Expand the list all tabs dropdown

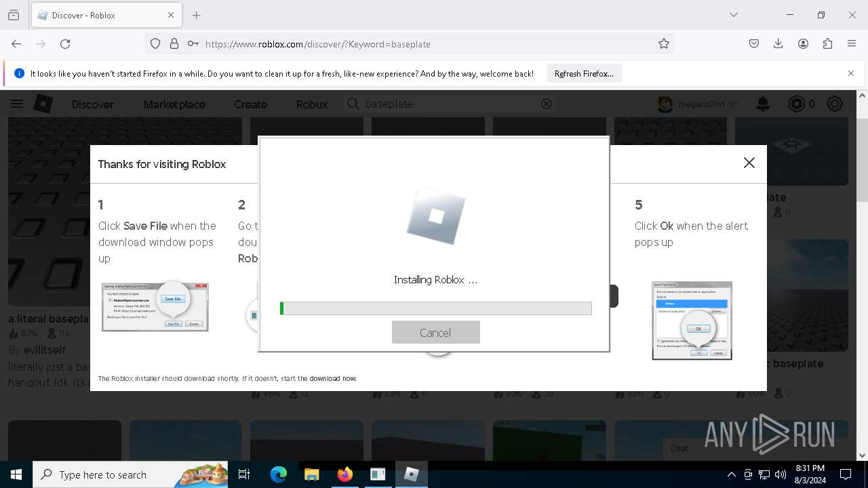tap(734, 15)
